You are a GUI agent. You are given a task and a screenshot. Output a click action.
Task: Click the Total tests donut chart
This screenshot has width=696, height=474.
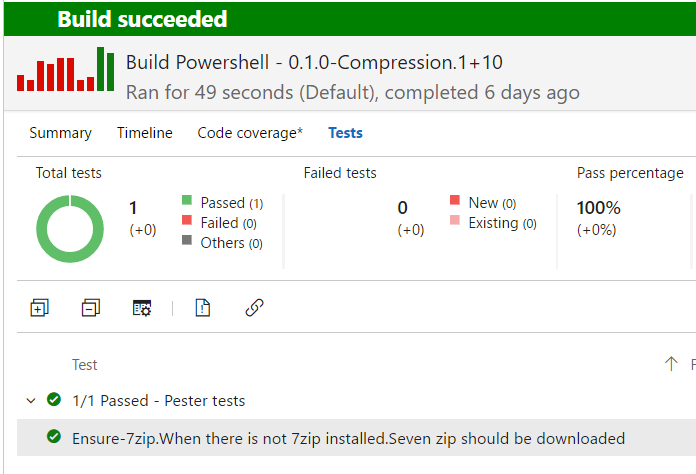pyautogui.click(x=70, y=229)
